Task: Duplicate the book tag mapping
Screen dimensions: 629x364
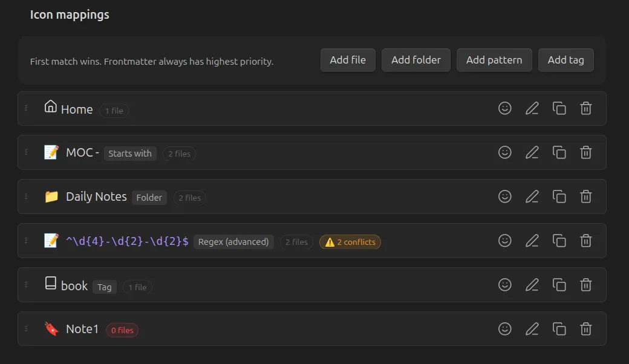Action: tap(559, 285)
